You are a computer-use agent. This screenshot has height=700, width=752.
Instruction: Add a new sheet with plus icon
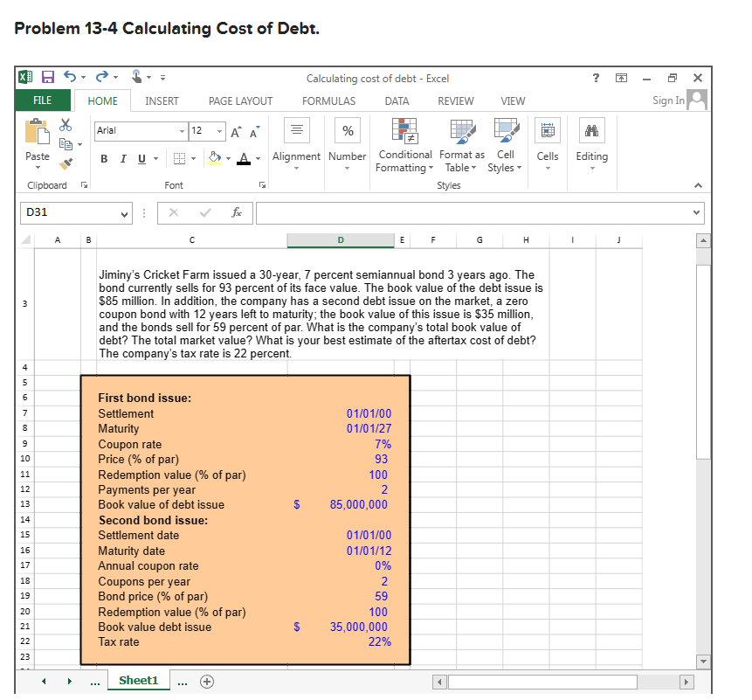pyautogui.click(x=207, y=682)
